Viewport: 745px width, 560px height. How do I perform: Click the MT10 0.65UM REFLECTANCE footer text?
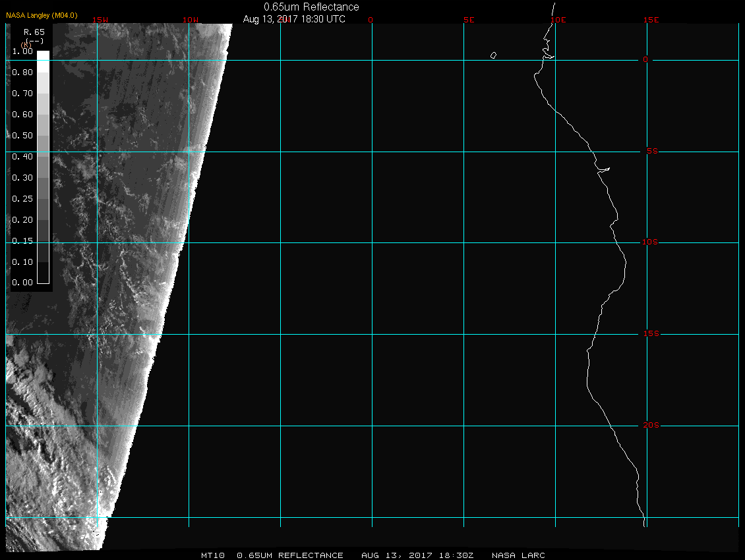(272, 555)
